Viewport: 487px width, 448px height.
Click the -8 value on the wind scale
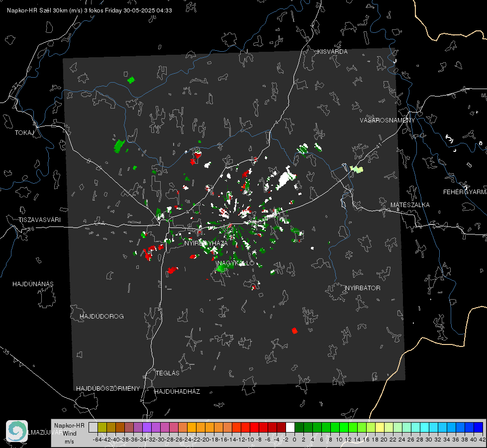(258, 440)
